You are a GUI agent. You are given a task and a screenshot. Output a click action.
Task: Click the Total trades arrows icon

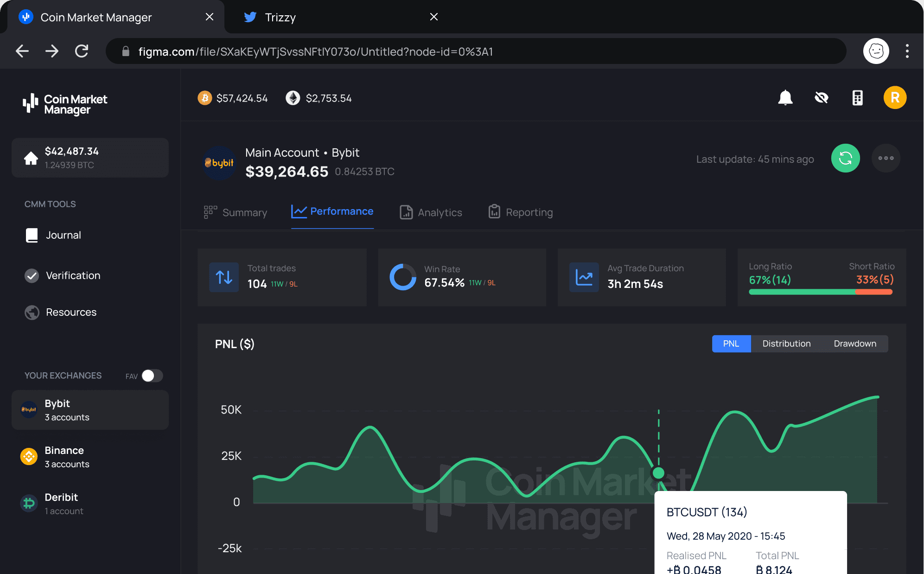pyautogui.click(x=224, y=277)
